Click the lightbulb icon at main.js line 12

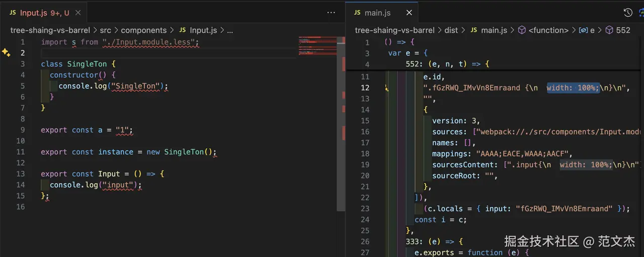click(x=387, y=88)
